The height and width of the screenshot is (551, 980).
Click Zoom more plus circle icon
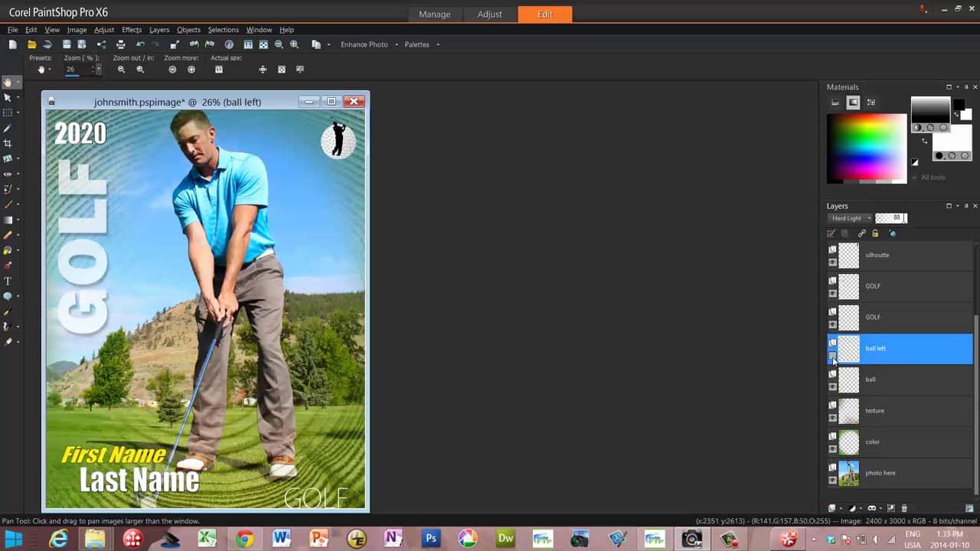[x=191, y=70]
